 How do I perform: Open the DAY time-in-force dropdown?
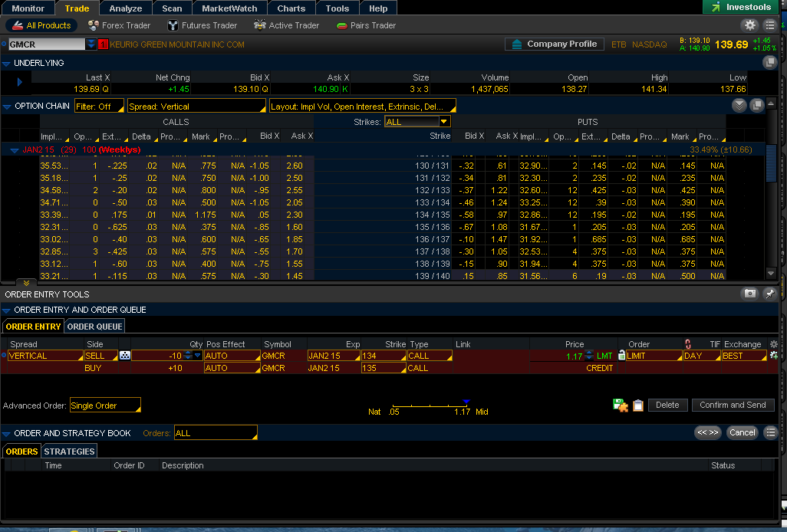(x=702, y=356)
